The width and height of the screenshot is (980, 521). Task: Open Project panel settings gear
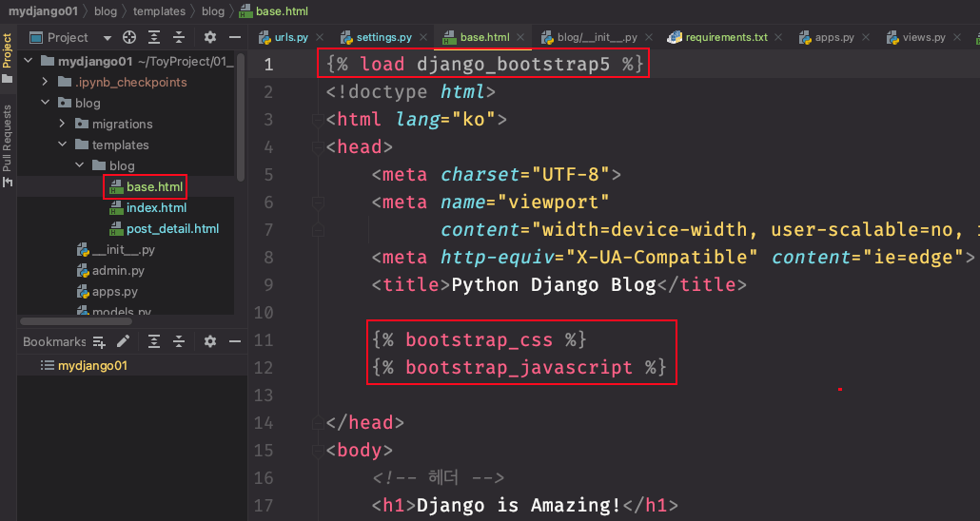click(210, 37)
